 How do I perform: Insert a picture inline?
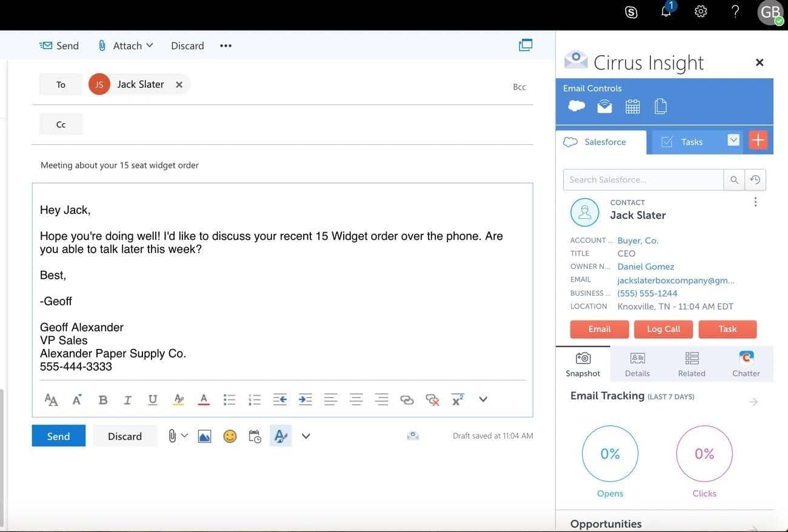205,434
